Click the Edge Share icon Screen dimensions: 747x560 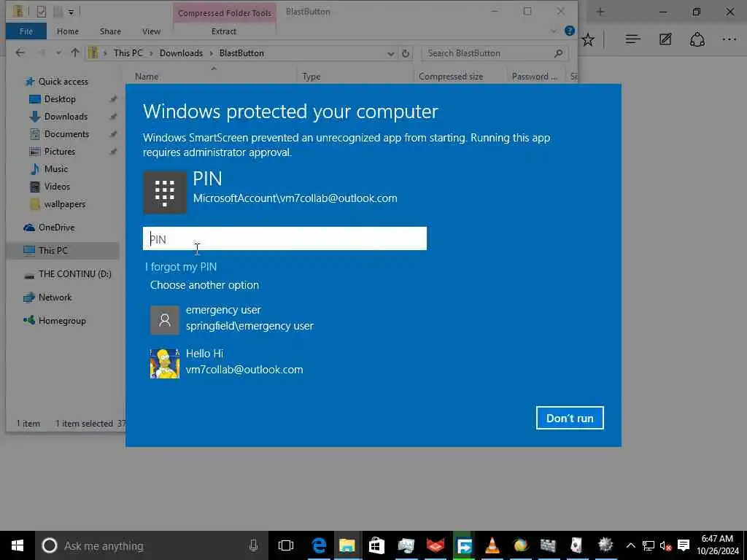tap(697, 39)
